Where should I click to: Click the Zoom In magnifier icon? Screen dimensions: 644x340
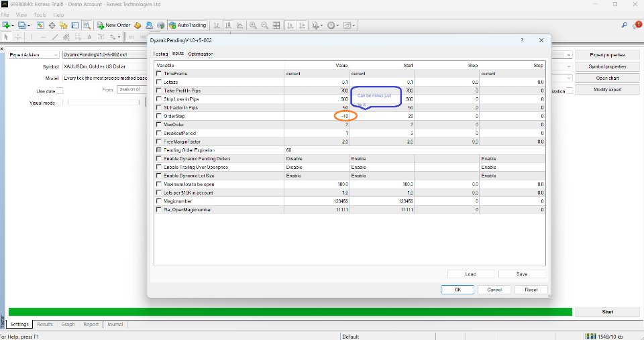pos(253,25)
